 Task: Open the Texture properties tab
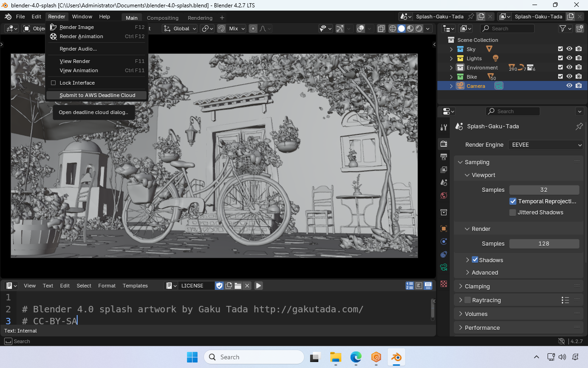(x=444, y=284)
